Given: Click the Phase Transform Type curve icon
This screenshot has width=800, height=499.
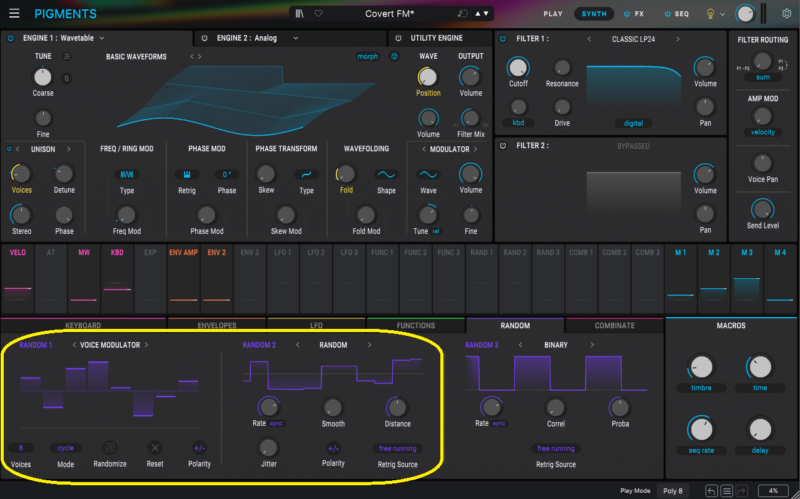Looking at the screenshot, I should coord(306,174).
